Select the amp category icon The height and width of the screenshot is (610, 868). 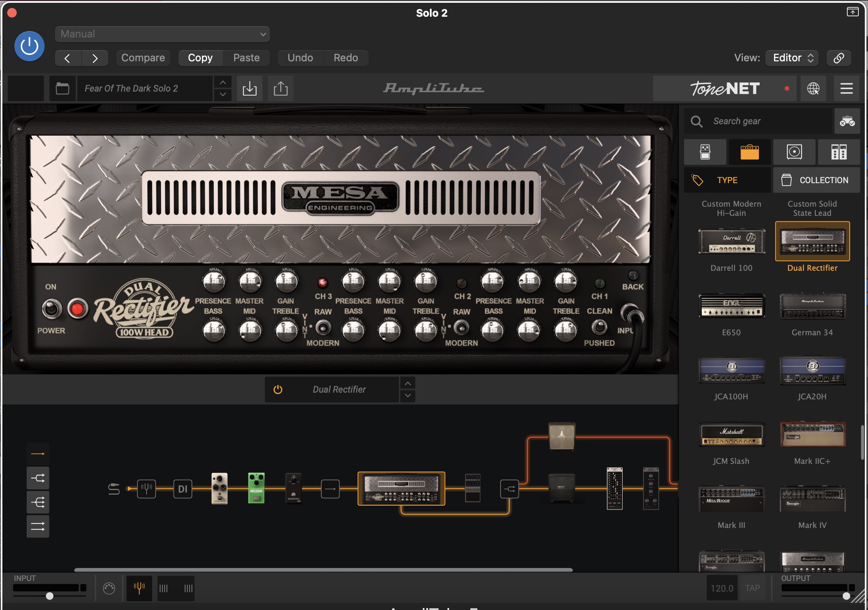[x=750, y=152]
